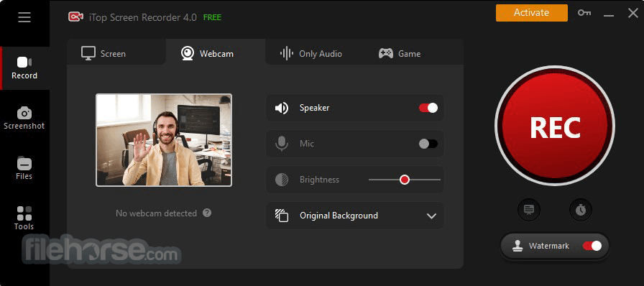Click the brightness half-circle icon
This screenshot has height=286, width=644.
pyautogui.click(x=282, y=180)
